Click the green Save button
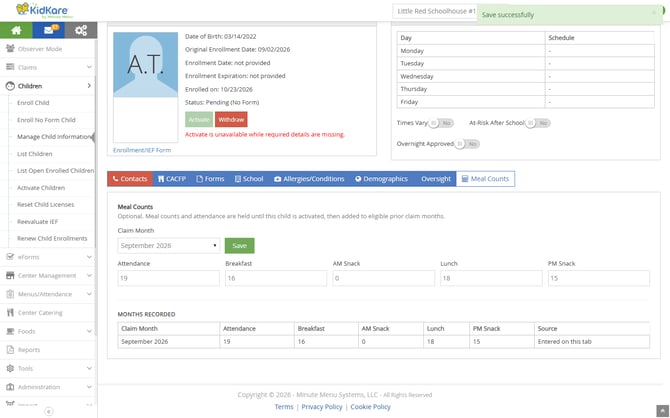 tap(239, 245)
